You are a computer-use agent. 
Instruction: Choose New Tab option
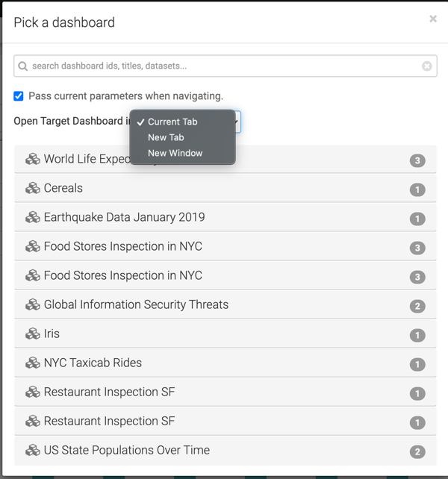(166, 137)
